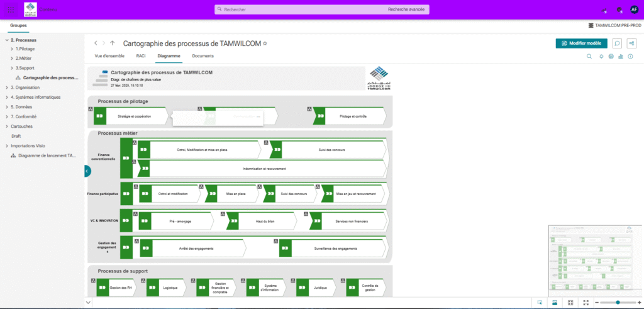Select the Diagramme tab

pos(169,56)
